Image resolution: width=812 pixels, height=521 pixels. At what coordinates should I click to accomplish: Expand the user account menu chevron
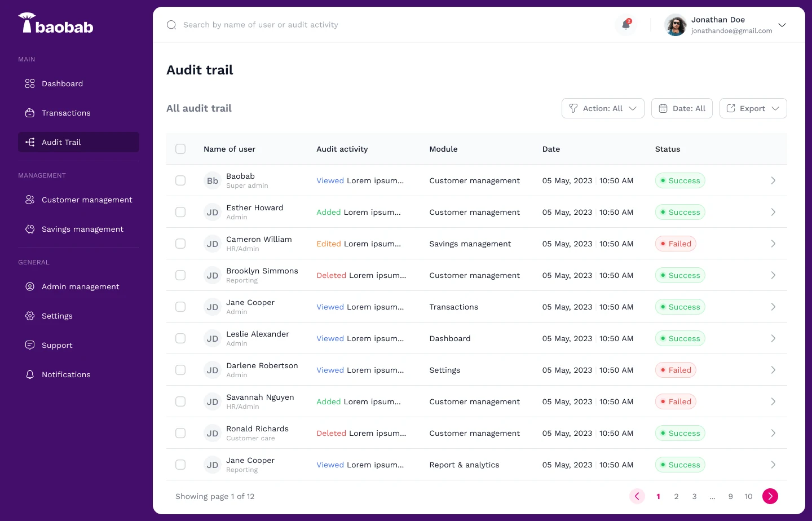(782, 25)
